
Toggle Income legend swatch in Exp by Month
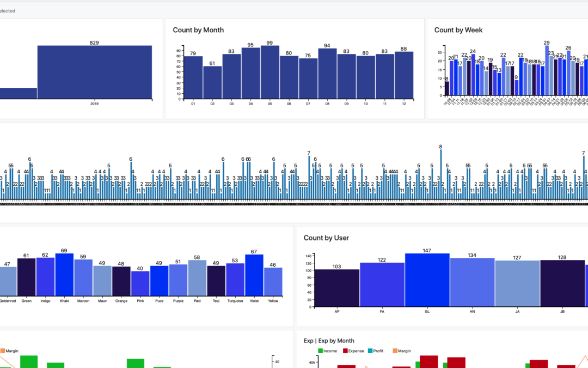click(x=320, y=351)
